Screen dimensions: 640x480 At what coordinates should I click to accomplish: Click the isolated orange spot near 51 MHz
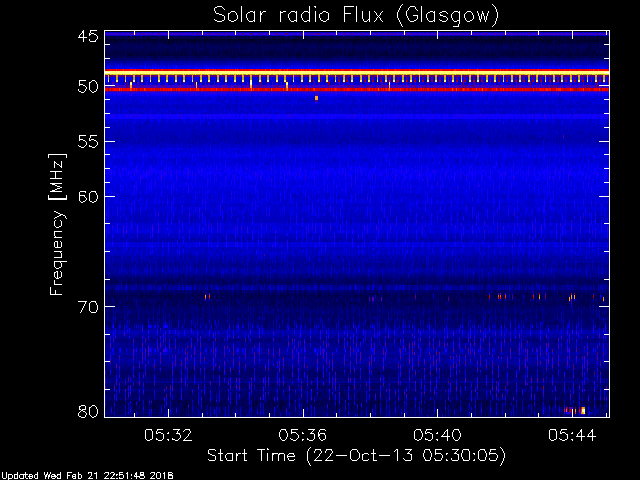pyautogui.click(x=316, y=98)
